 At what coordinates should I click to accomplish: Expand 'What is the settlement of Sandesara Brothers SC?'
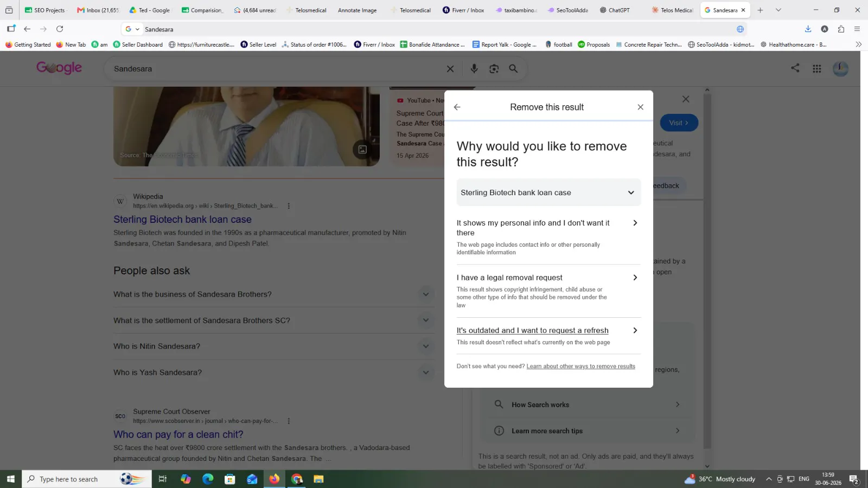[x=273, y=320]
